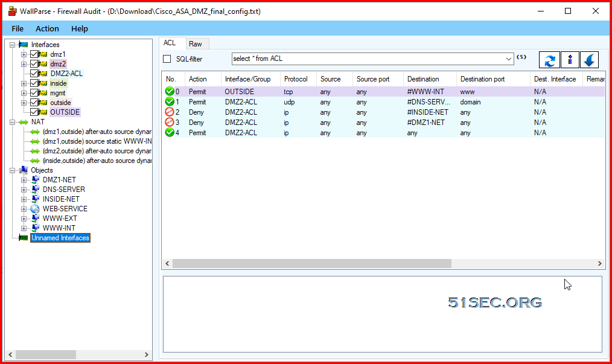
Task: Expand the inside tree node
Action: pyautogui.click(x=24, y=83)
